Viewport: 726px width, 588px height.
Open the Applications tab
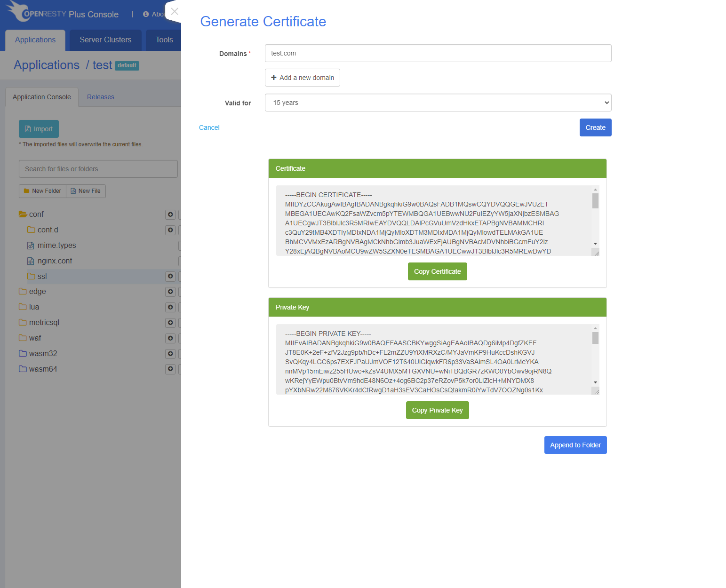(35, 40)
